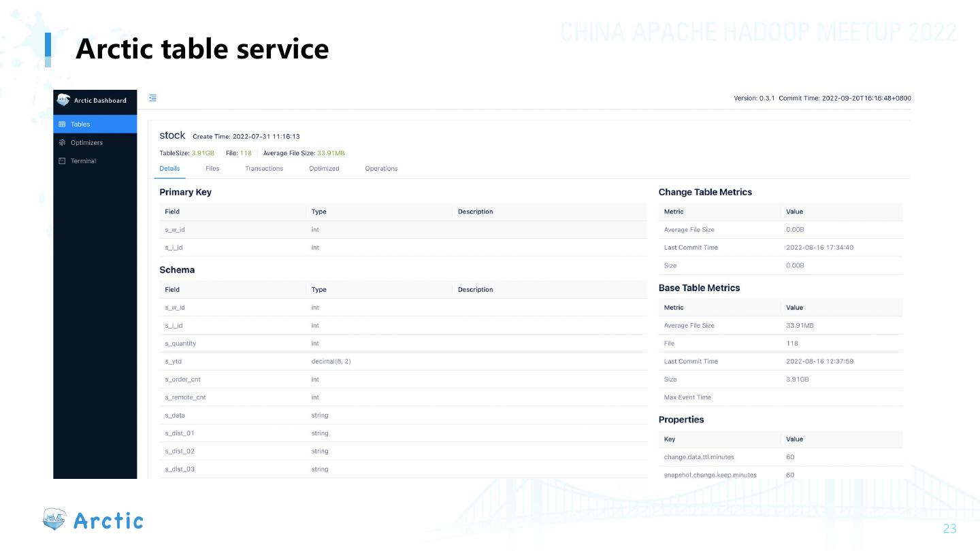The height and width of the screenshot is (551, 980).
Task: Click the Arctic Dashboard logo icon
Action: click(63, 100)
